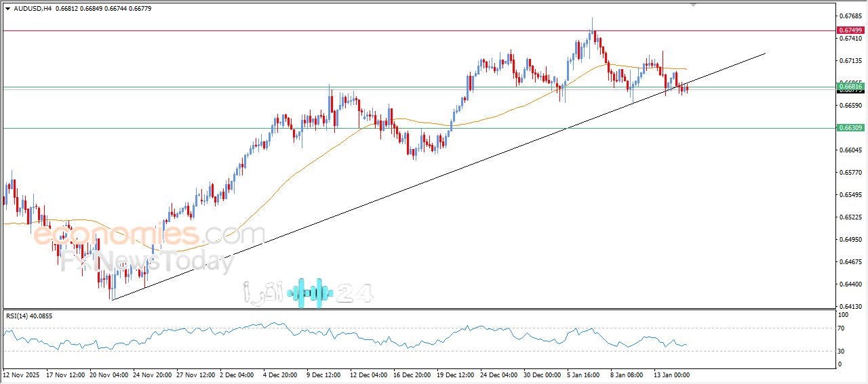Click the economies.com watermark logo
This screenshot has height=384, width=868.
pyautogui.click(x=149, y=235)
